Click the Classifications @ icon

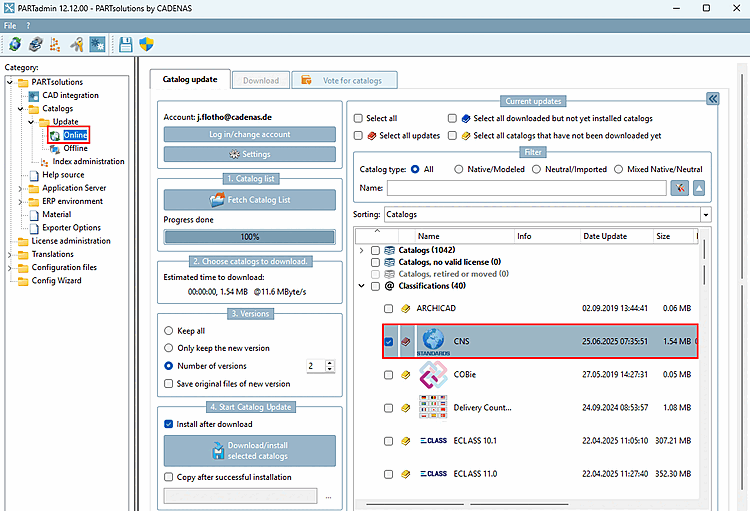pos(390,286)
